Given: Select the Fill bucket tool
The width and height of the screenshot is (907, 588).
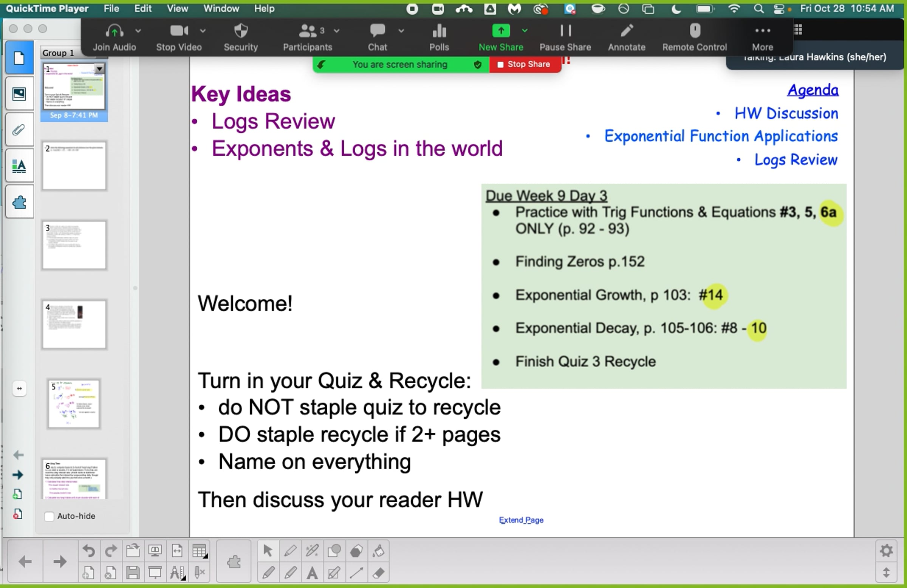Looking at the screenshot, I should click(378, 551).
